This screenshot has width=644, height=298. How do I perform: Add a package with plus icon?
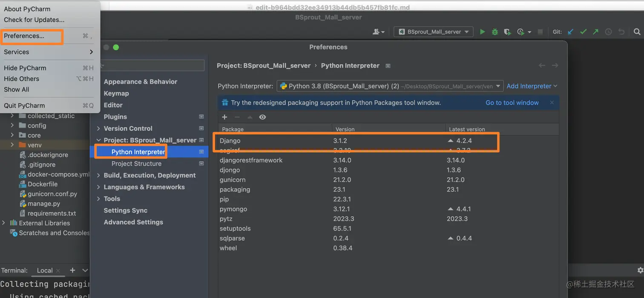[224, 117]
